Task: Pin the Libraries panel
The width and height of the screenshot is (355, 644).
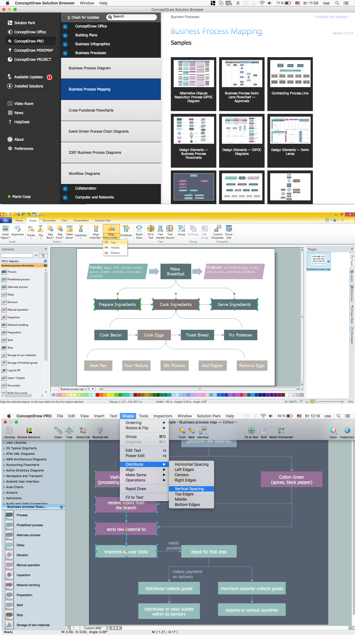Action: pyautogui.click(x=45, y=249)
